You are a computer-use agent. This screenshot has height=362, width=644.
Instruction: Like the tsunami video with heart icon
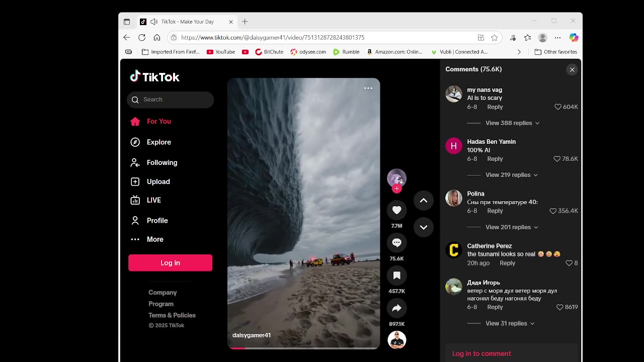click(396, 210)
